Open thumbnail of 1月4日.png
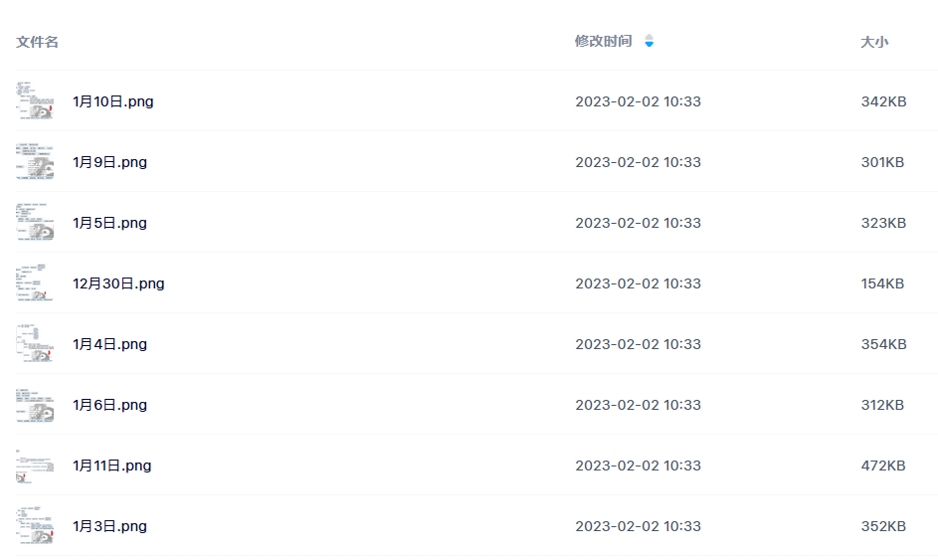Image resolution: width=938 pixels, height=560 pixels. click(x=35, y=344)
